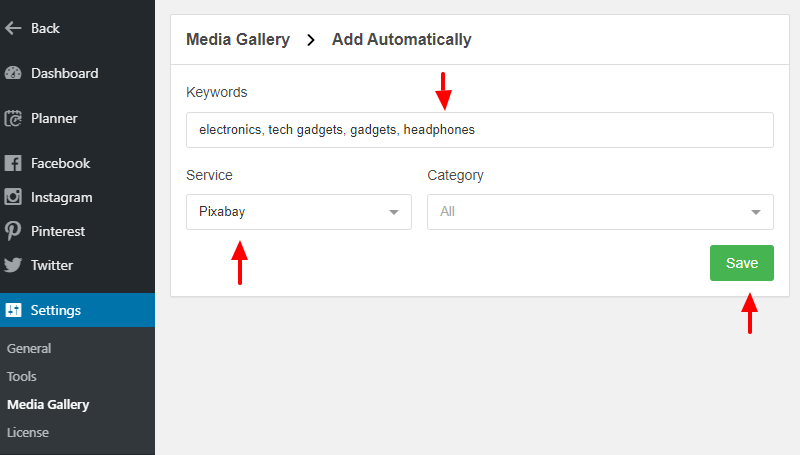This screenshot has height=455, width=800.
Task: Open the Twitter sidebar menu label
Action: [x=52, y=265]
